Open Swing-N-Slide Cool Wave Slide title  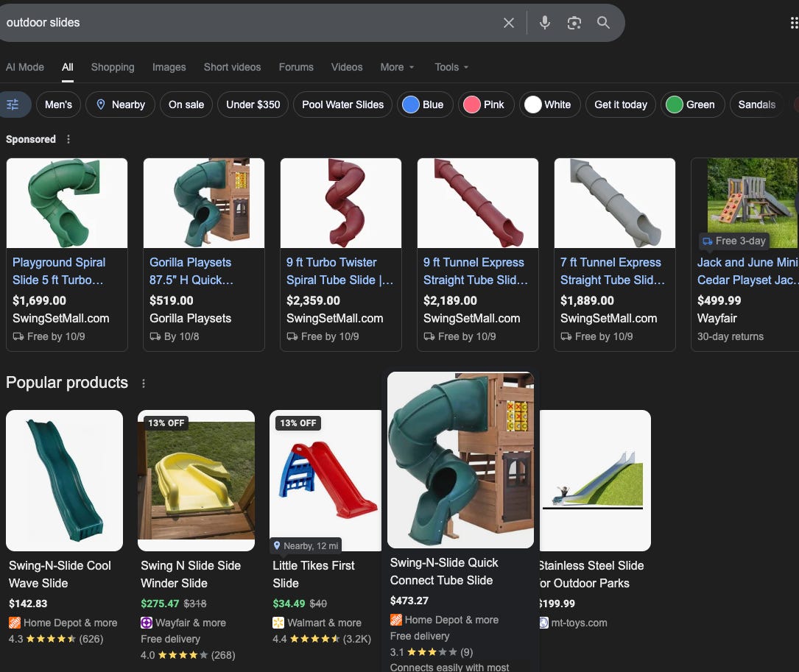pyautogui.click(x=60, y=574)
